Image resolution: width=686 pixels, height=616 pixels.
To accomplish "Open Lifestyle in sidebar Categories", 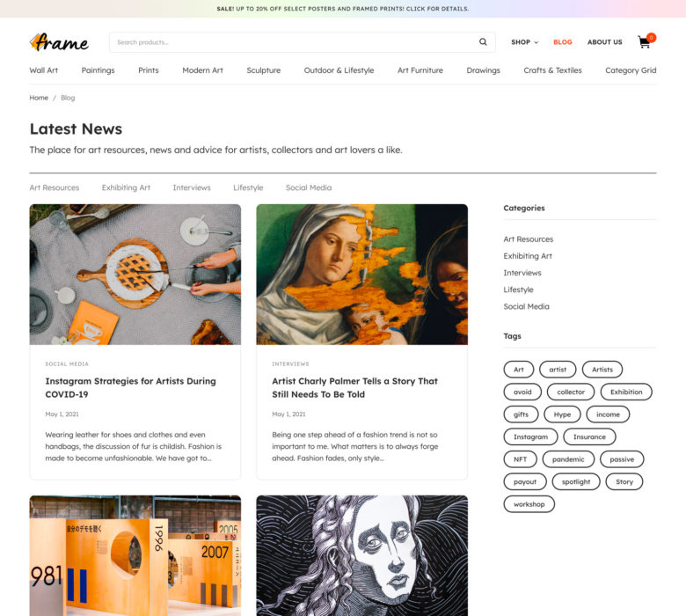I will 518,290.
